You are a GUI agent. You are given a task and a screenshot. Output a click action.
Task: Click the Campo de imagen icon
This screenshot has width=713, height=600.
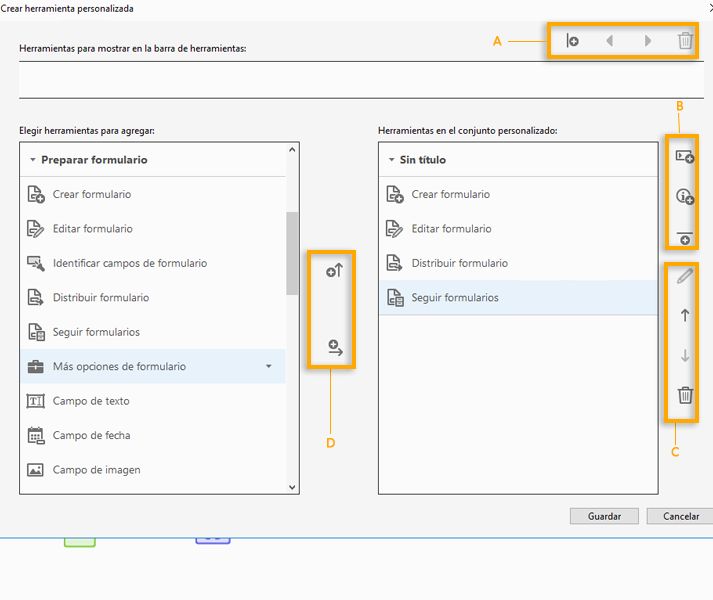coord(35,470)
